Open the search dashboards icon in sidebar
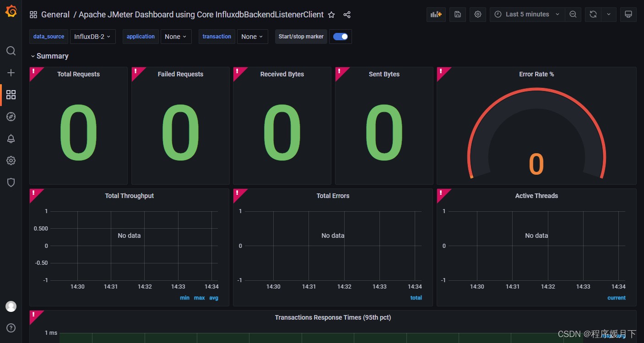Image resolution: width=644 pixels, height=343 pixels. 11,51
